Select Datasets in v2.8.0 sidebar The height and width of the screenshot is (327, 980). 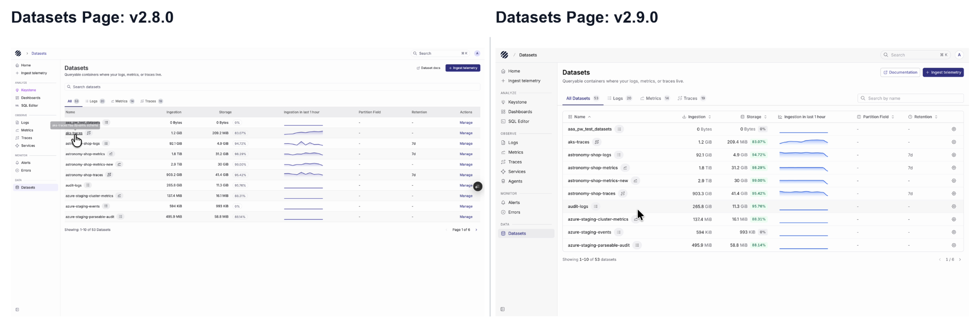pos(36,188)
